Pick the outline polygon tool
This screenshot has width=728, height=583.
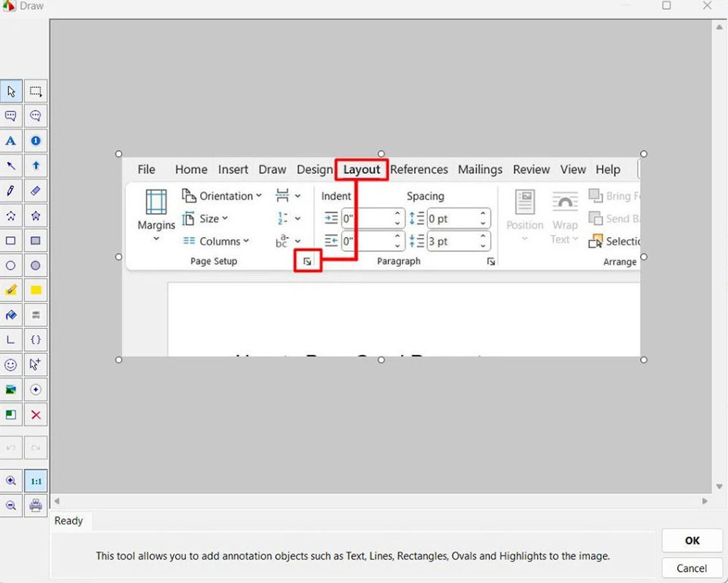(11, 216)
